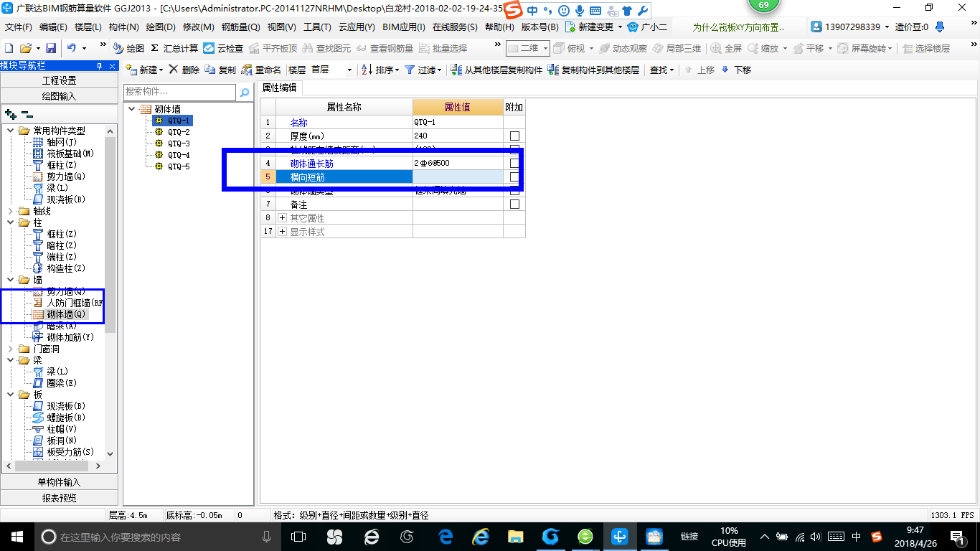Expand the 门窗洞 tree node
The height and width of the screenshot is (551, 980).
(11, 349)
